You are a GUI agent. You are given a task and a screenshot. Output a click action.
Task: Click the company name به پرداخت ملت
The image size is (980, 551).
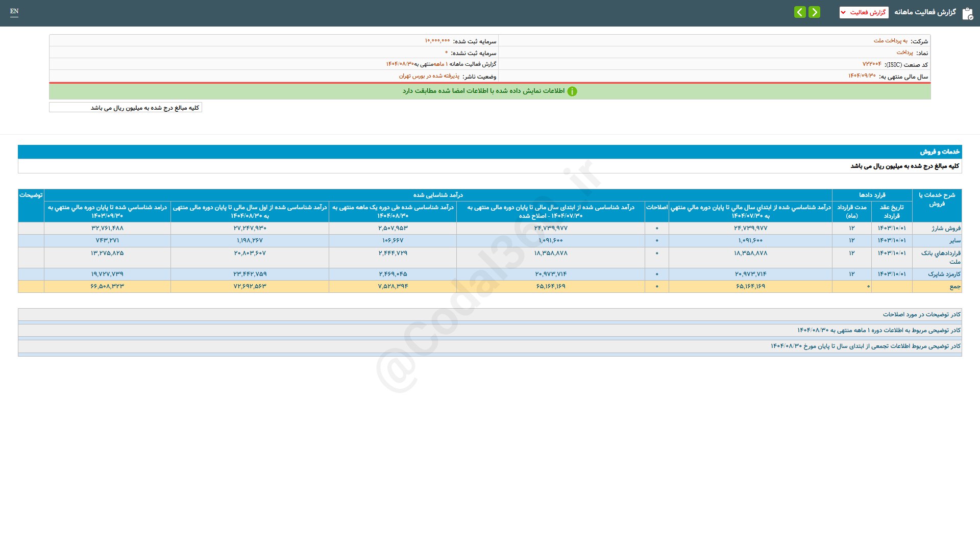(x=890, y=41)
